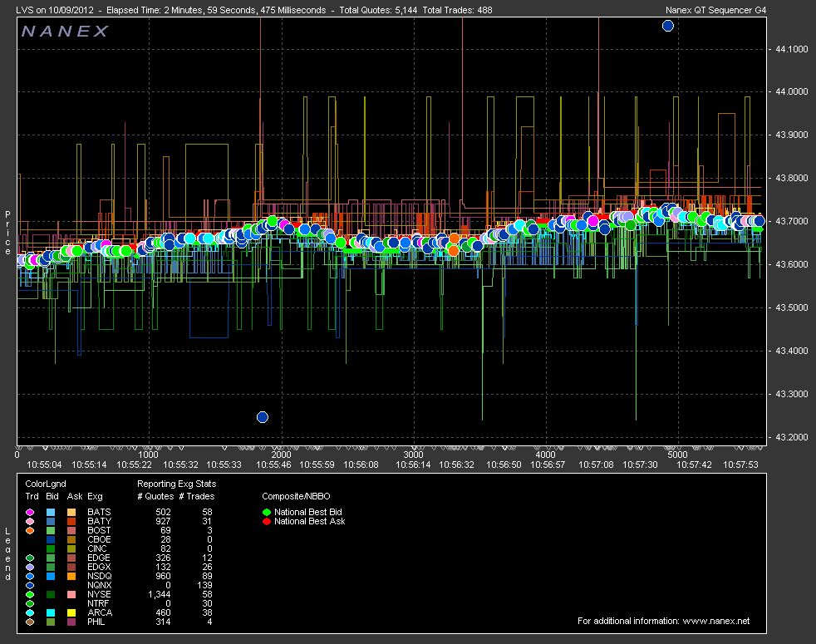Click the 10:56:32 time axis label
This screenshot has width=816, height=644.
(x=457, y=464)
